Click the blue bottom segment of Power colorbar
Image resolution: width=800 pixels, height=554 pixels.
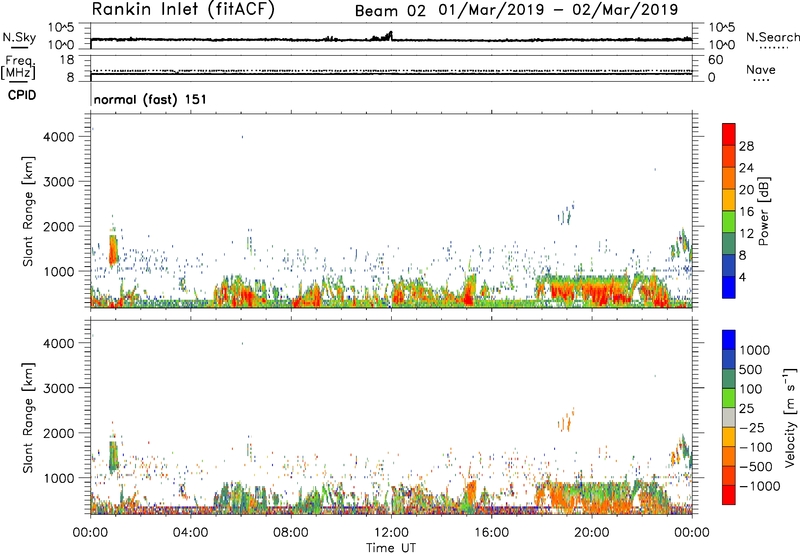[x=729, y=287]
